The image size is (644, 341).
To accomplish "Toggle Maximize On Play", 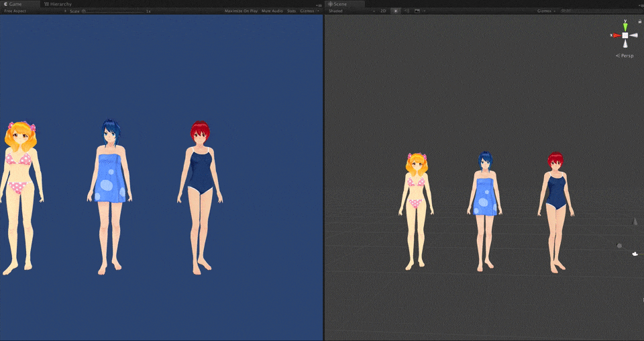I will click(241, 11).
